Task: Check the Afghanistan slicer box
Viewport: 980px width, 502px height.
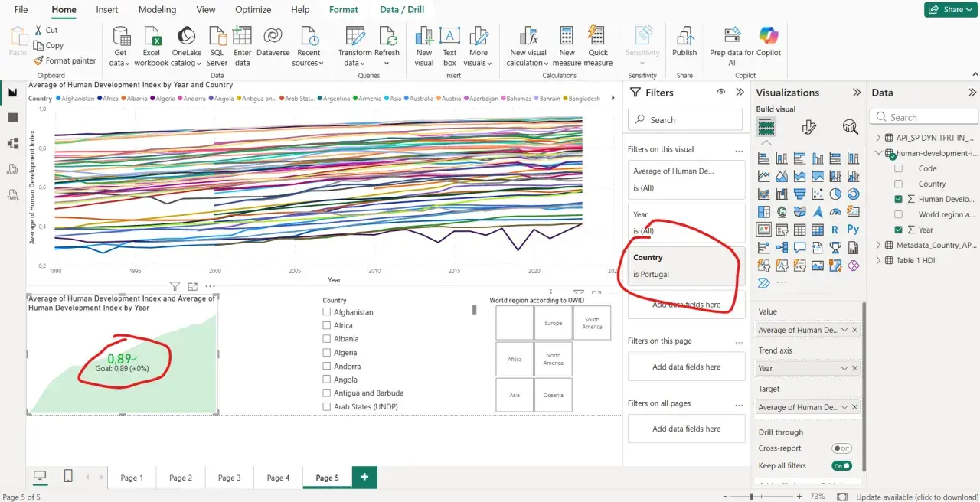Action: pos(327,312)
